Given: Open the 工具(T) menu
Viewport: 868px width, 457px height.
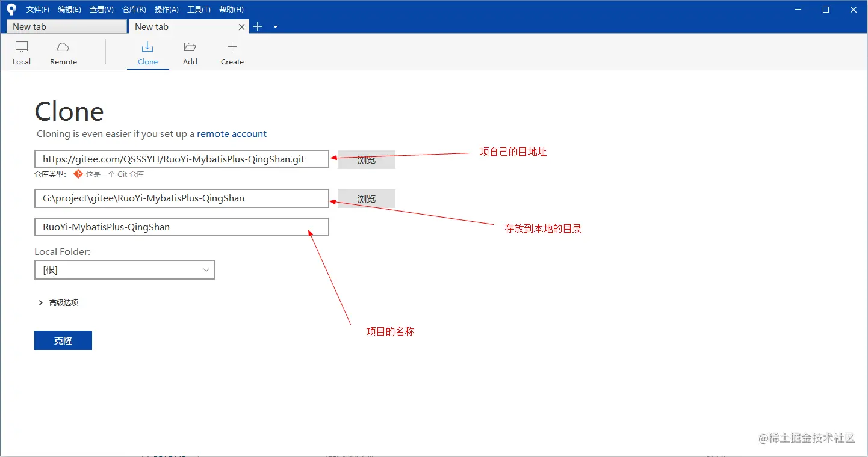Looking at the screenshot, I should [199, 10].
